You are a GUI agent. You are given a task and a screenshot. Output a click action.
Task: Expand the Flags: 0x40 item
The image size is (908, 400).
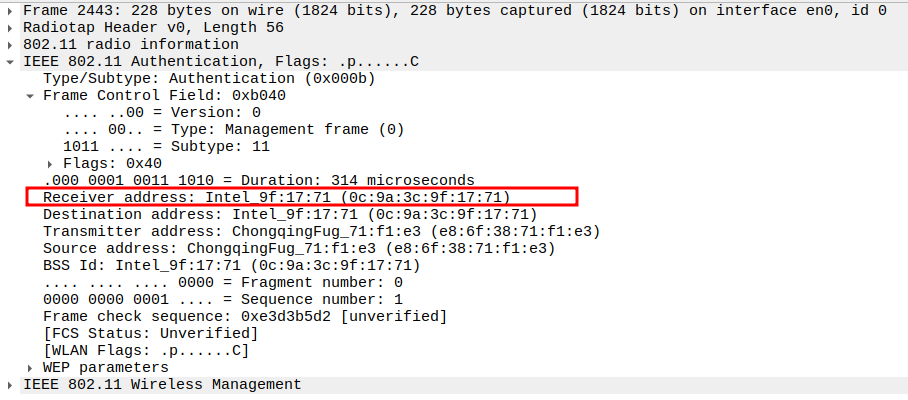coord(51,163)
